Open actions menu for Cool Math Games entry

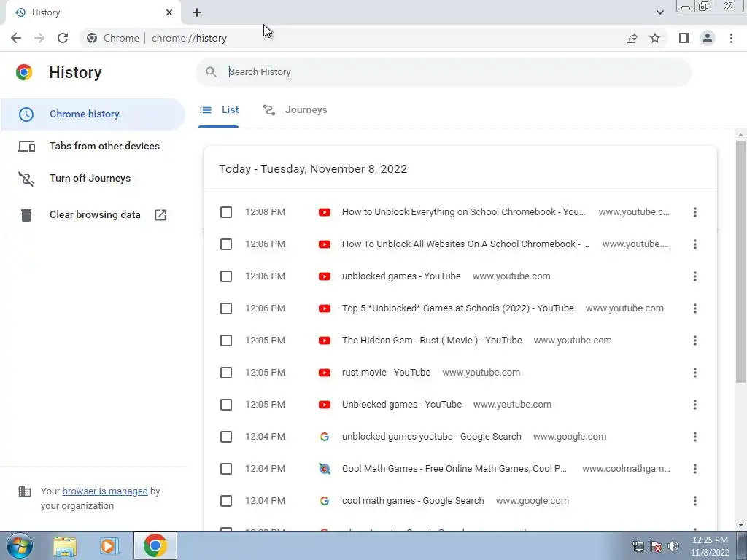click(695, 469)
